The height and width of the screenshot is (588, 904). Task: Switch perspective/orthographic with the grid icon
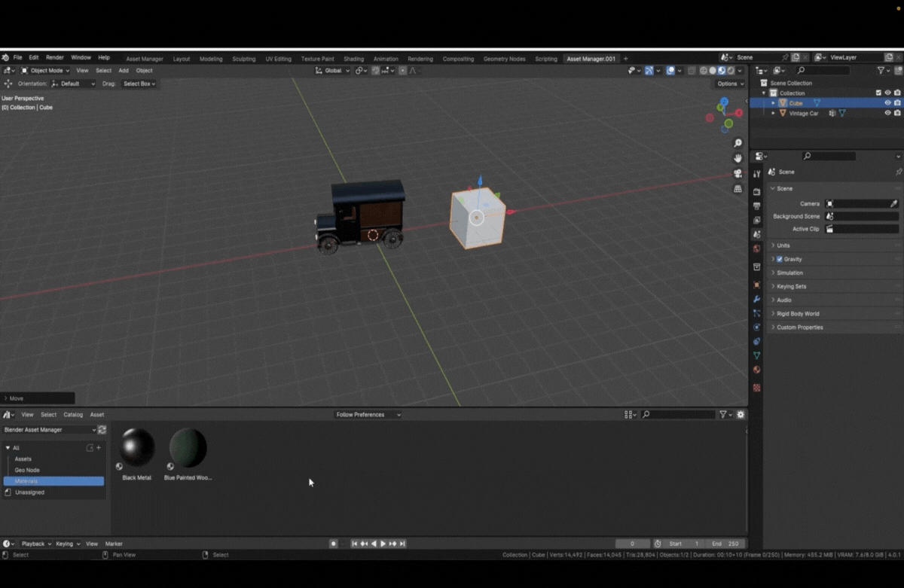pos(738,189)
